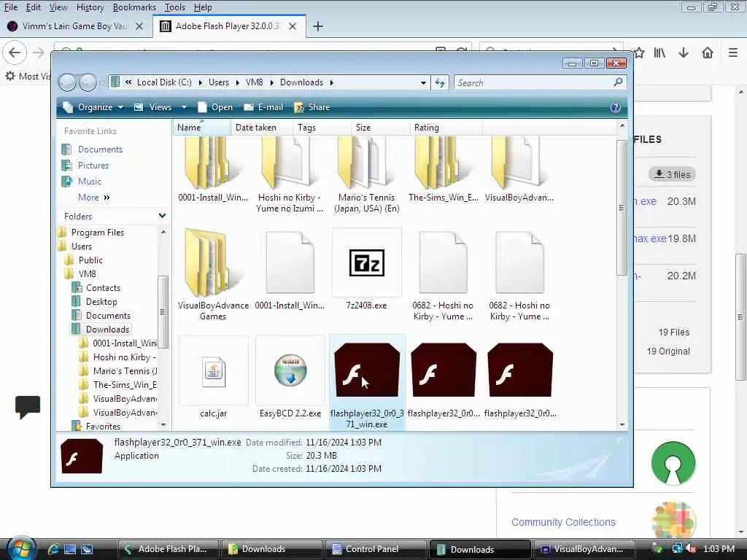The height and width of the screenshot is (560, 747).
Task: Click the Open toolbar button
Action: pyautogui.click(x=215, y=107)
